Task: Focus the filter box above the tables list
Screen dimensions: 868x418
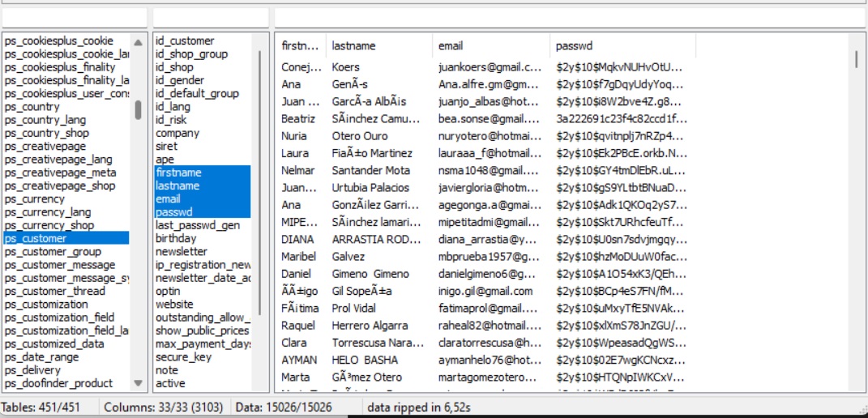Action: (75, 17)
